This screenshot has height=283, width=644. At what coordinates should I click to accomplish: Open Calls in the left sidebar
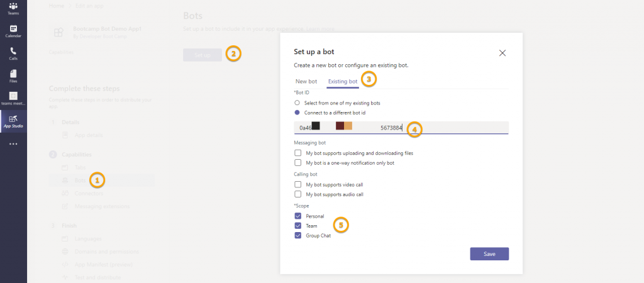coord(13,54)
